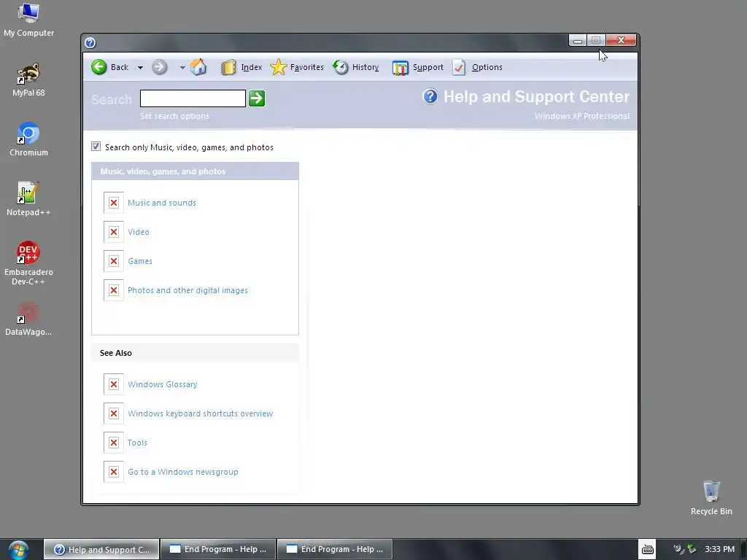The width and height of the screenshot is (747, 560).
Task: Open Windows keyboard shortcuts overview
Action: (x=201, y=413)
